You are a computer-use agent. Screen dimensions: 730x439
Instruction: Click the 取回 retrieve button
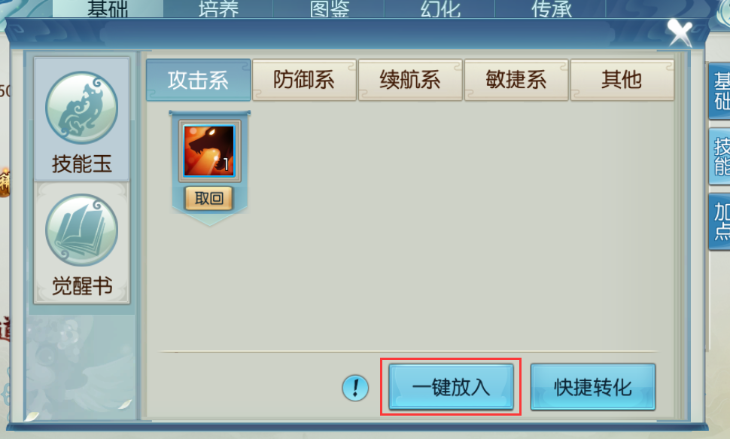click(209, 198)
